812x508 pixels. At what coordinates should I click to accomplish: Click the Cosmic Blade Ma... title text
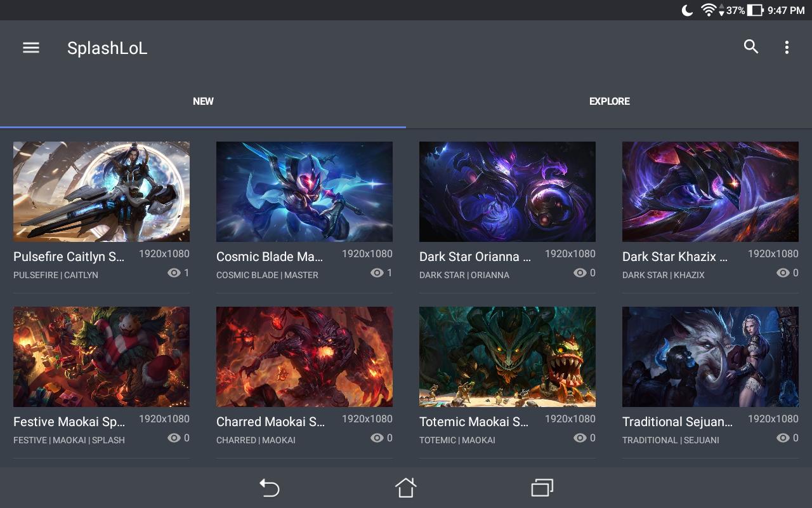pyautogui.click(x=270, y=257)
